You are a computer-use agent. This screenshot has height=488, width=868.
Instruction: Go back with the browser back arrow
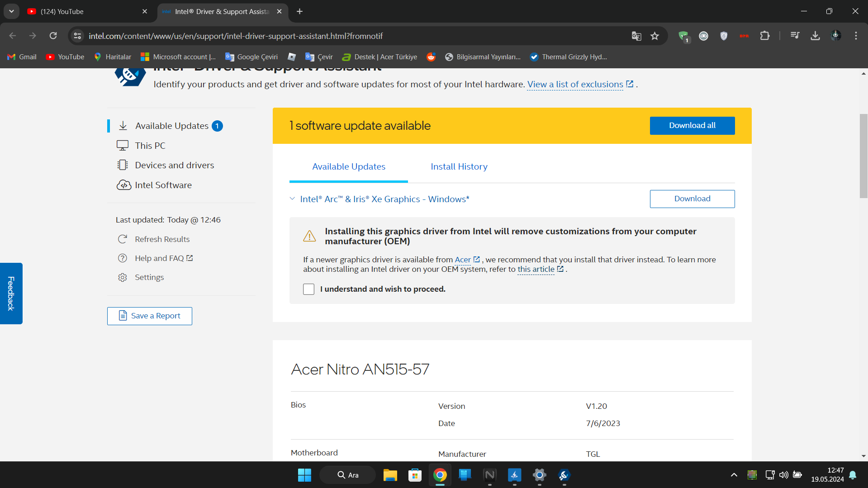pyautogui.click(x=13, y=36)
